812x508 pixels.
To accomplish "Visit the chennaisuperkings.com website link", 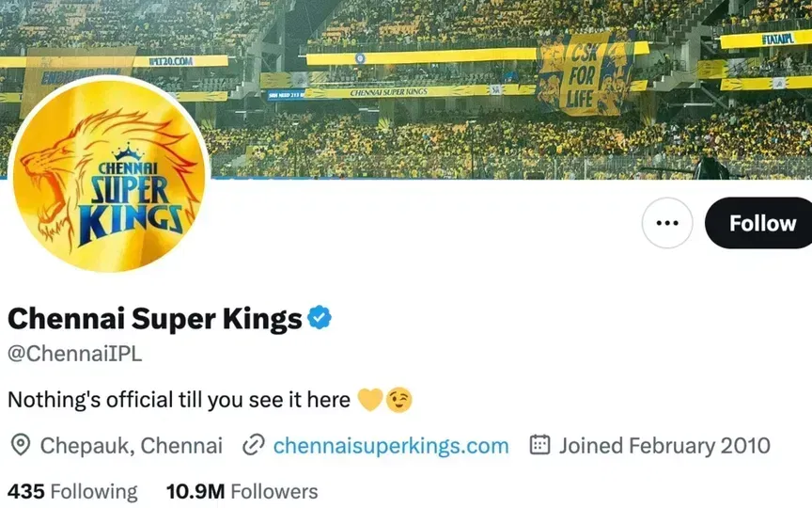I will 390,445.
